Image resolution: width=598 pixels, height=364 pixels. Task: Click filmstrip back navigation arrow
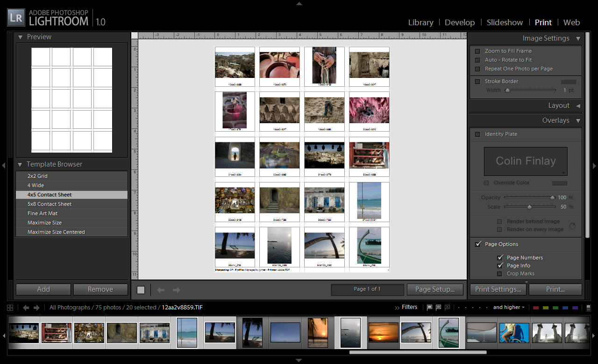point(26,308)
